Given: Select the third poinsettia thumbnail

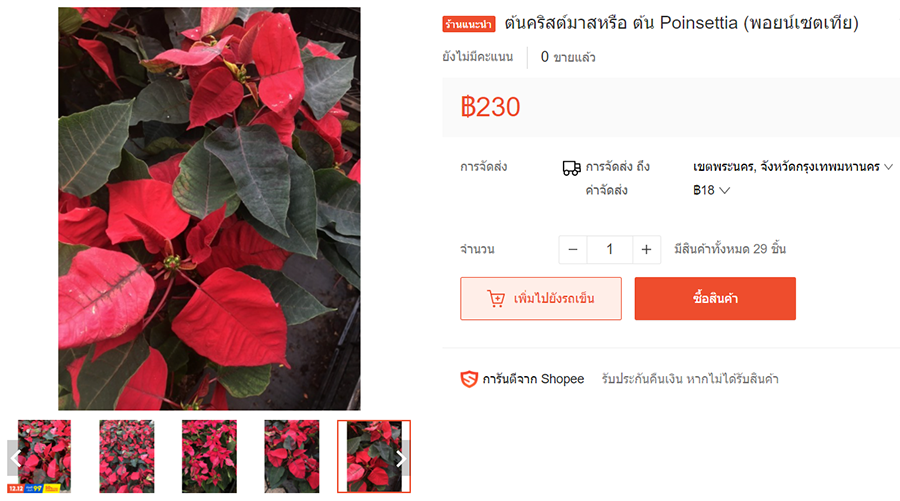Looking at the screenshot, I should click(209, 456).
